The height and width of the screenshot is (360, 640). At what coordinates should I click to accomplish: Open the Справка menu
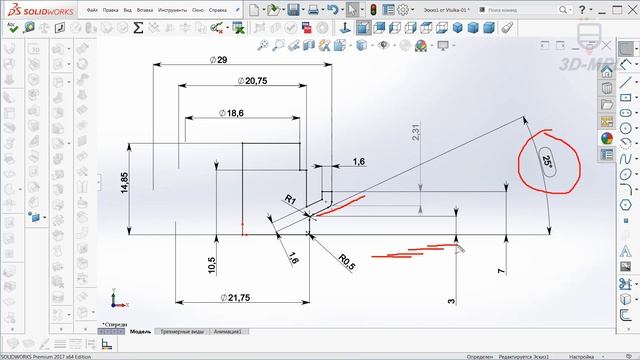(x=218, y=10)
